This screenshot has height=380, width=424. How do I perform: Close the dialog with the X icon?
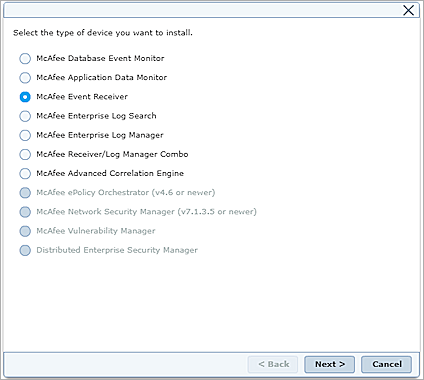(408, 10)
